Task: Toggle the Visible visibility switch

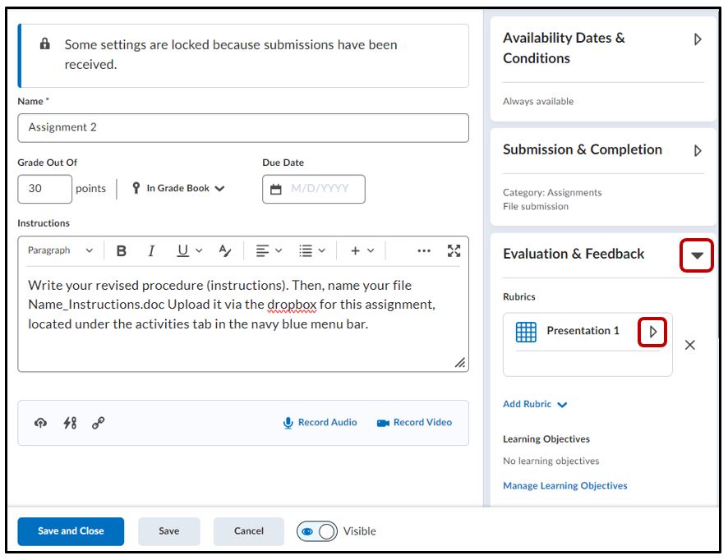Action: 317,531
